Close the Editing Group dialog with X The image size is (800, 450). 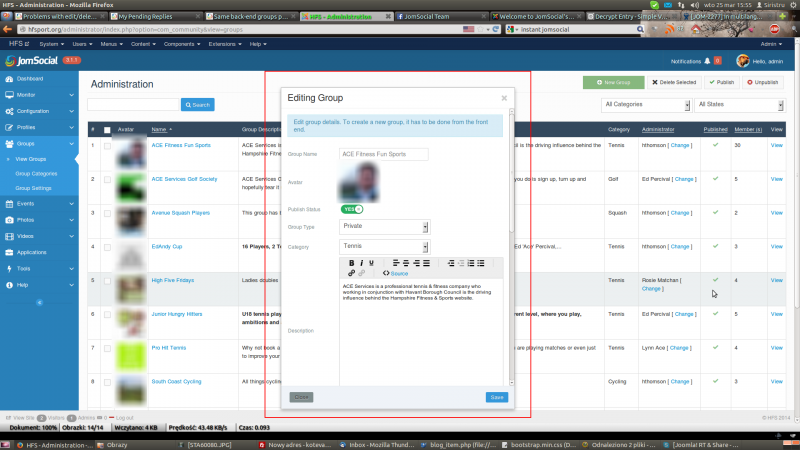tap(504, 98)
